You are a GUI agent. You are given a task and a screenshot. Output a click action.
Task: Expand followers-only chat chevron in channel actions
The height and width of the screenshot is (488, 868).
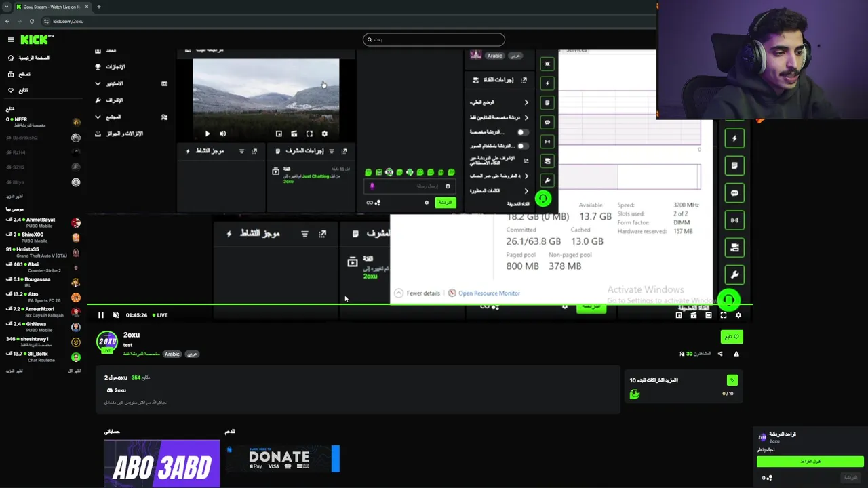click(526, 117)
